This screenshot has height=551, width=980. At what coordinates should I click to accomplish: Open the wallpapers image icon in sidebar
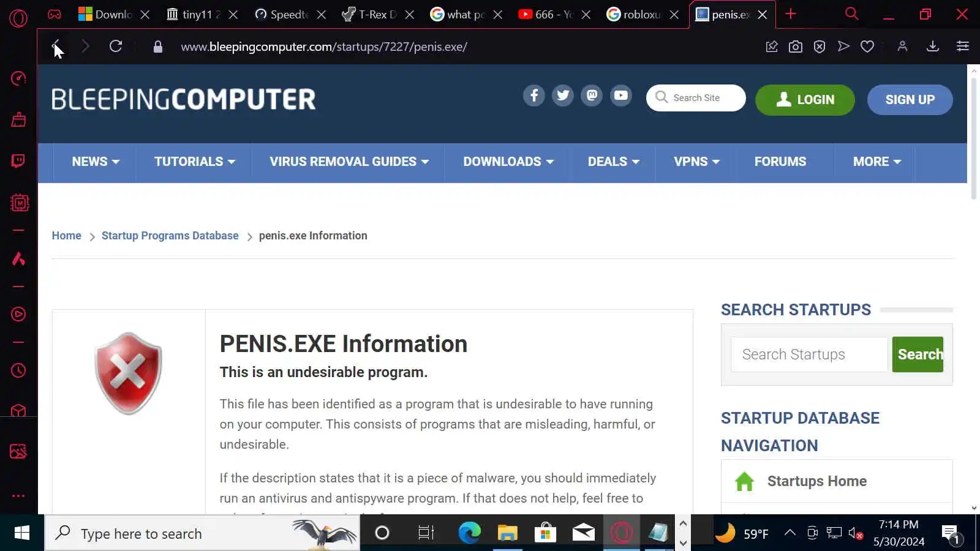point(18,452)
